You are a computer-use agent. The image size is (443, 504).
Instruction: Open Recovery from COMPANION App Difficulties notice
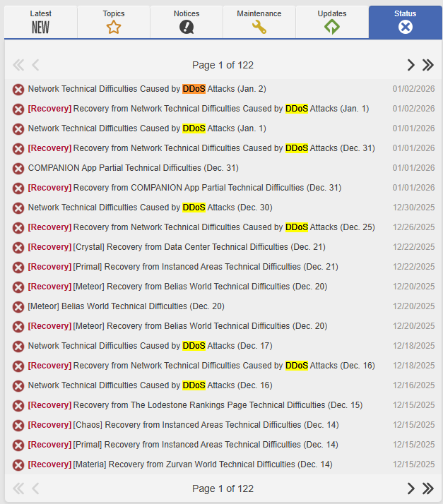184,188
